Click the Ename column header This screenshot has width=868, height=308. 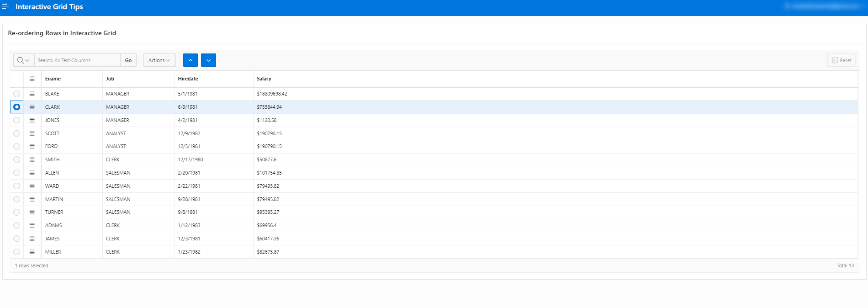point(53,79)
